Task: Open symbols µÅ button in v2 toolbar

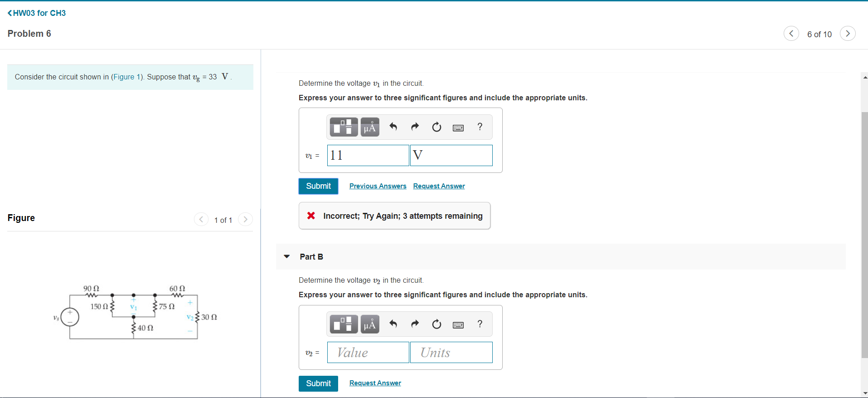Action: (x=370, y=324)
